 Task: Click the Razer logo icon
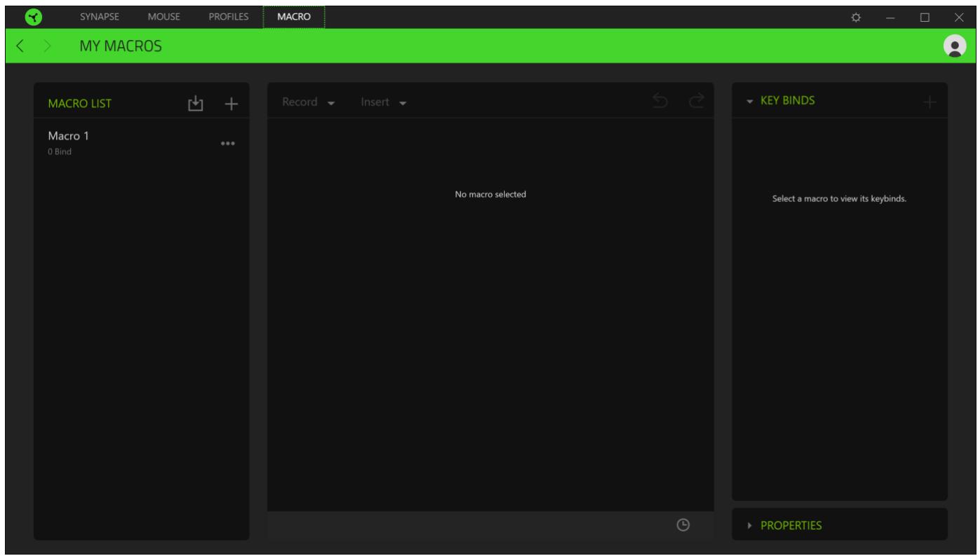pos(32,17)
